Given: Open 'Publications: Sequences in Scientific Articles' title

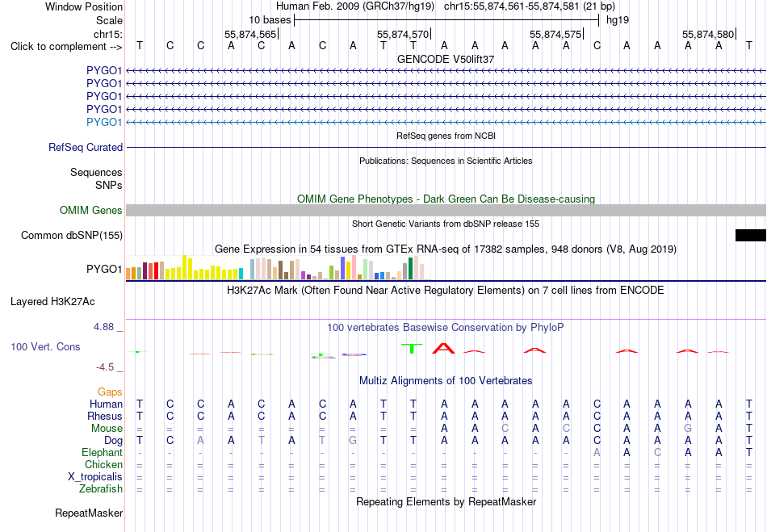Looking at the screenshot, I should 446,161.
